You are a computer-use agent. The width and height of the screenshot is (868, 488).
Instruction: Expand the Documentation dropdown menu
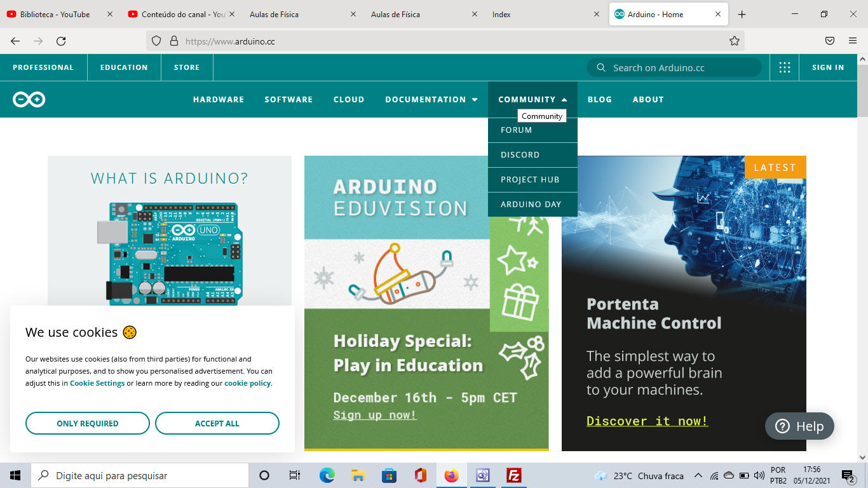(431, 100)
